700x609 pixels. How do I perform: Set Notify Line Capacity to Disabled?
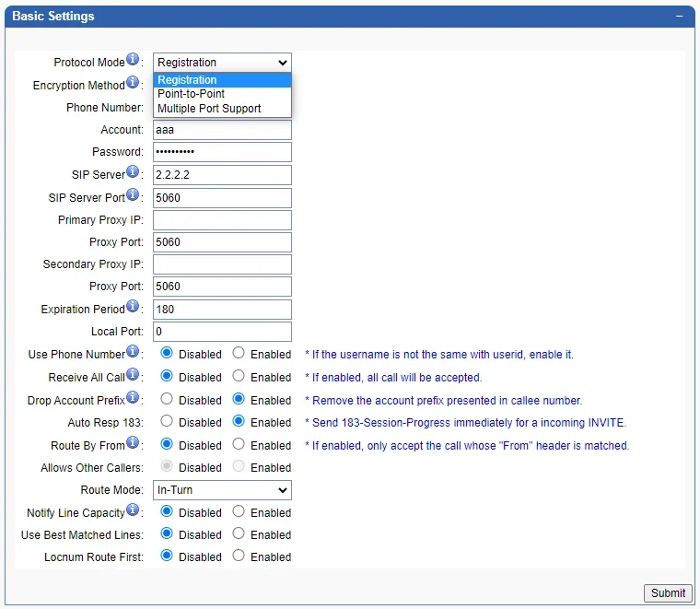(x=167, y=511)
